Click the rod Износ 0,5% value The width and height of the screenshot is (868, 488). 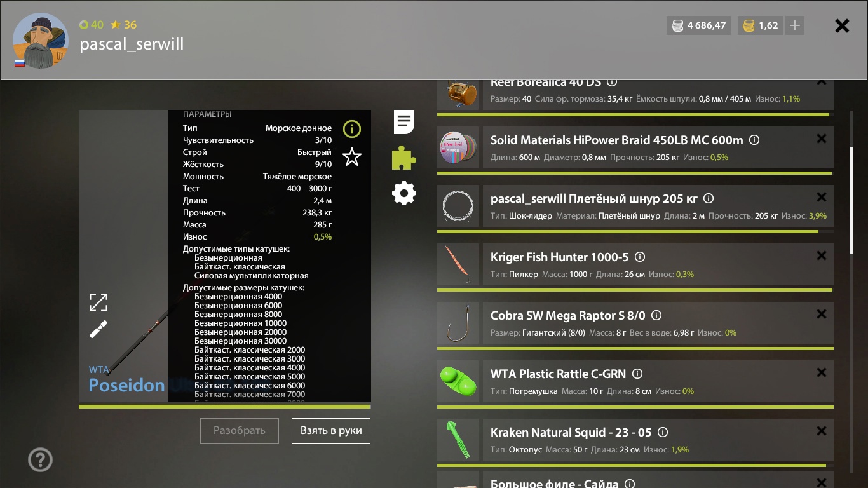pos(323,237)
